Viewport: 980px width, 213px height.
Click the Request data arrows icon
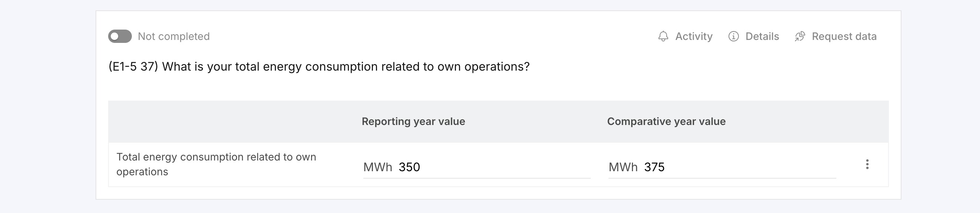tap(800, 37)
